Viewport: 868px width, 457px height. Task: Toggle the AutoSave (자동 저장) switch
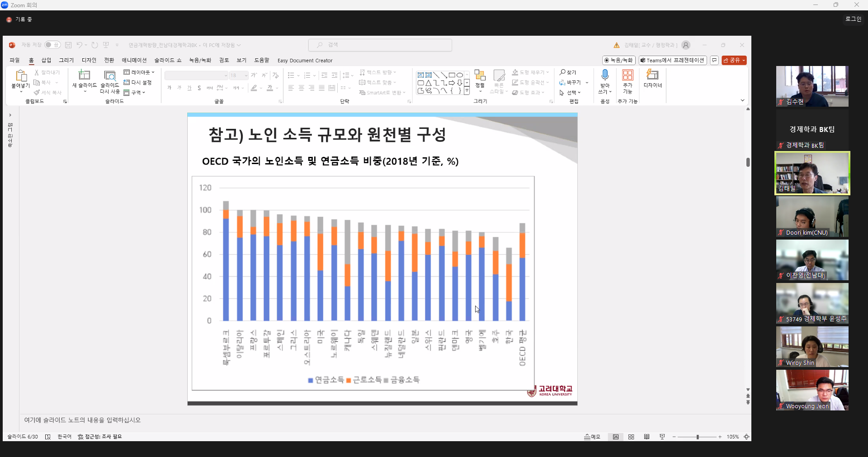click(x=52, y=45)
